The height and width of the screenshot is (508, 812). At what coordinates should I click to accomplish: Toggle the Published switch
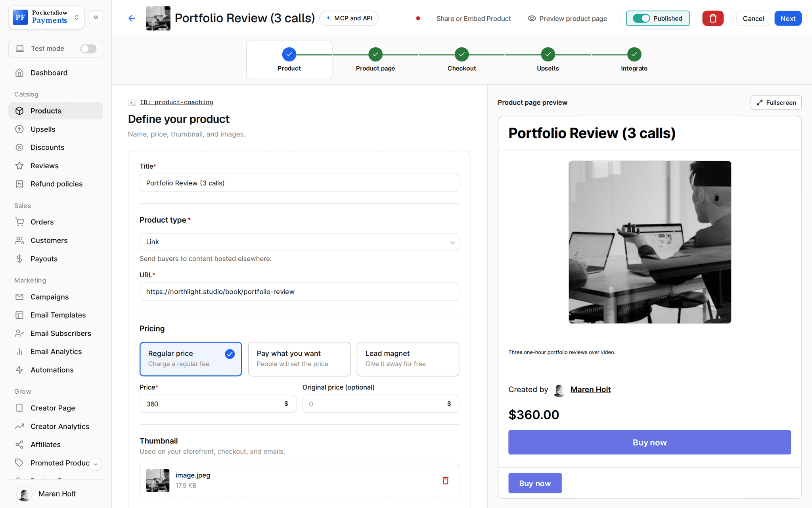pyautogui.click(x=641, y=18)
